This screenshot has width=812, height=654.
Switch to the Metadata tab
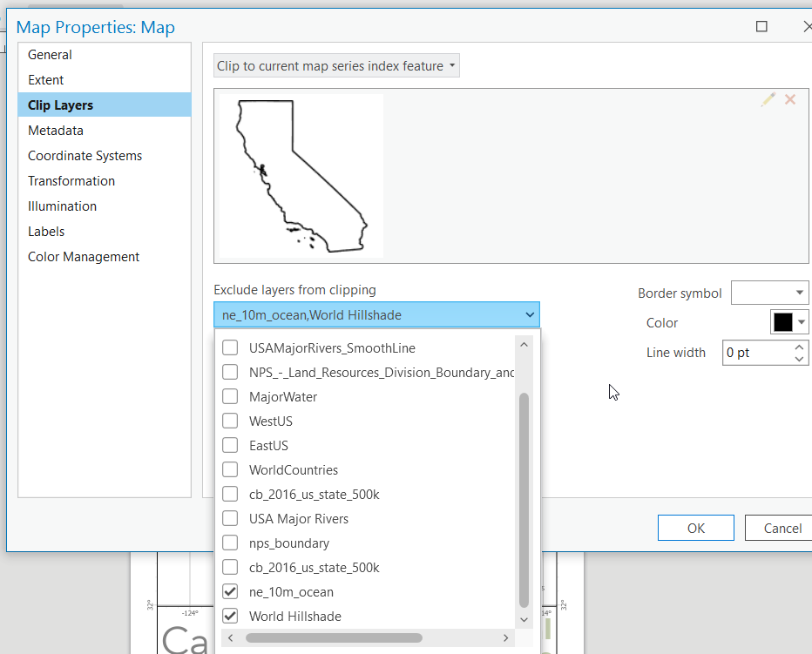[x=56, y=131]
